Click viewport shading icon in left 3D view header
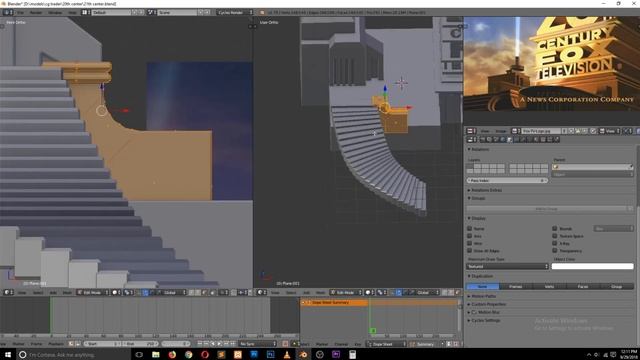Image resolution: width=640 pixels, height=360 pixels. pyautogui.click(x=116, y=292)
